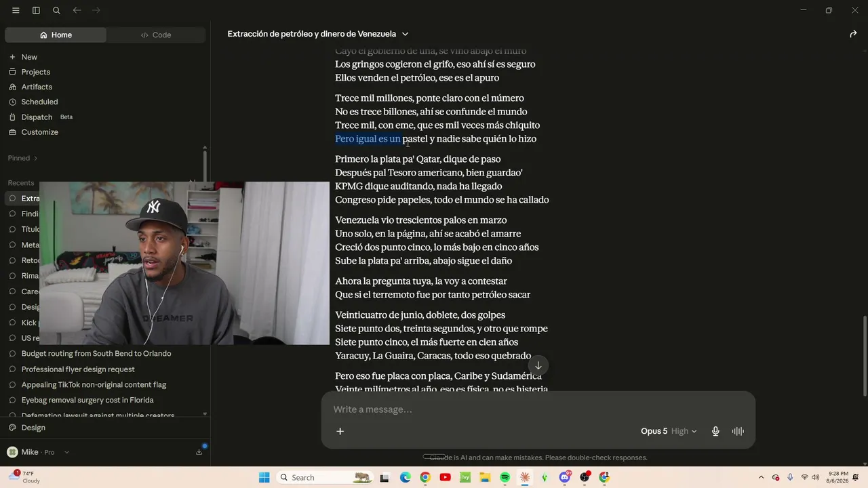Open Discord from the taskbar
868x488 pixels.
(x=565, y=477)
